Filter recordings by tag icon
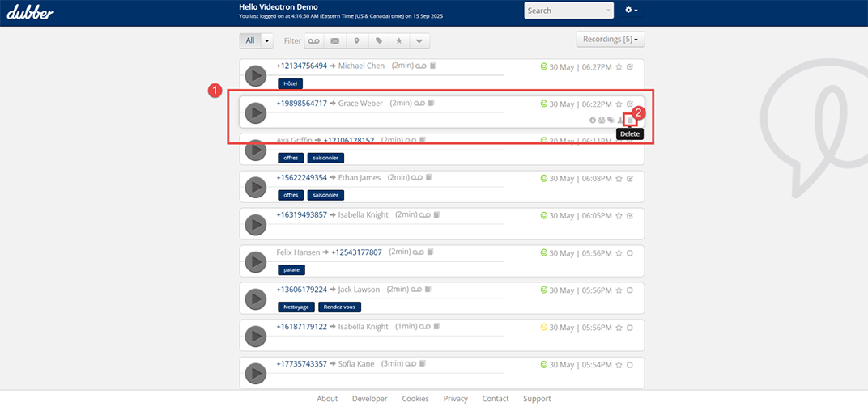This screenshot has height=411, width=868. (x=378, y=41)
